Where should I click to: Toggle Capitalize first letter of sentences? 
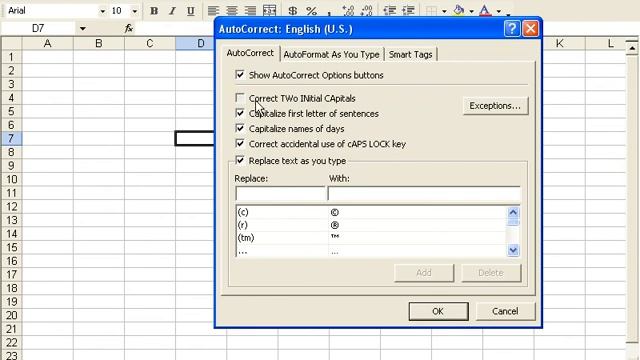240,113
